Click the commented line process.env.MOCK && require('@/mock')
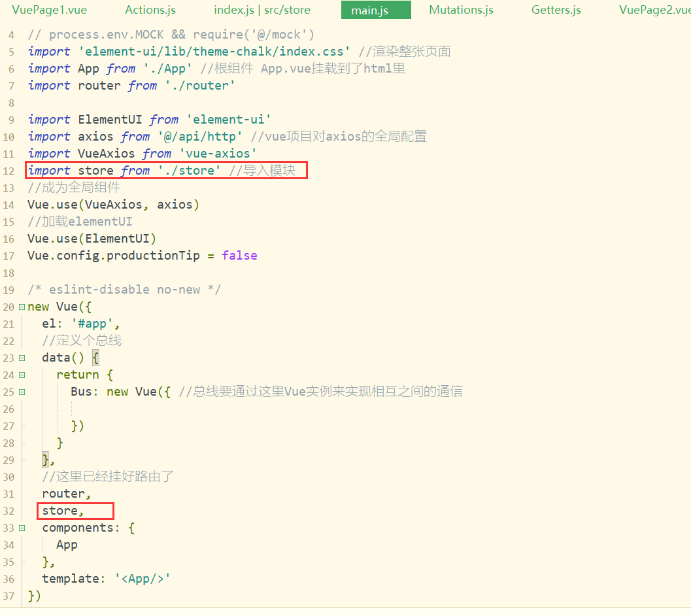This screenshot has height=616, width=691. [x=171, y=35]
